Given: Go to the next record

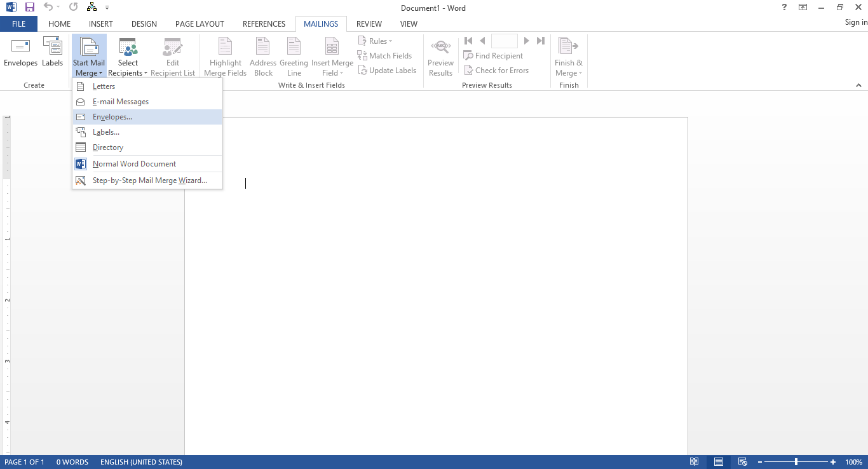Looking at the screenshot, I should [x=526, y=41].
